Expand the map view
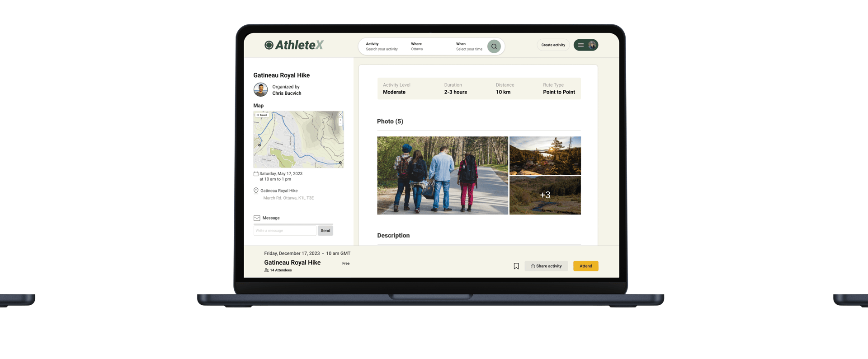The width and height of the screenshot is (868, 359). point(262,115)
